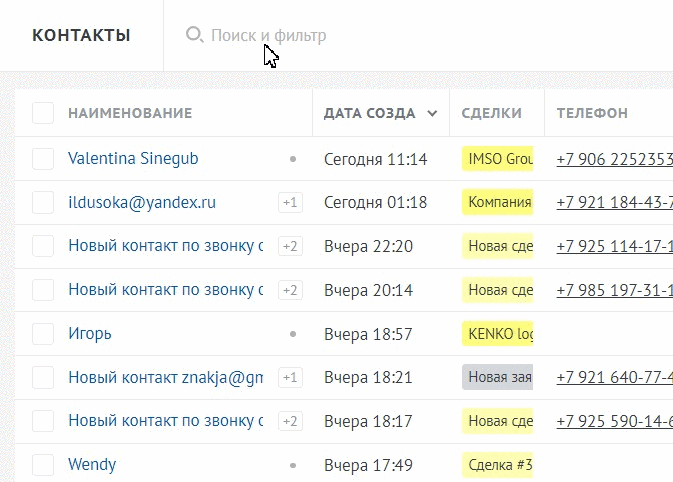The image size is (673, 482).
Task: Click status dot in the Wendy row
Action: [292, 465]
